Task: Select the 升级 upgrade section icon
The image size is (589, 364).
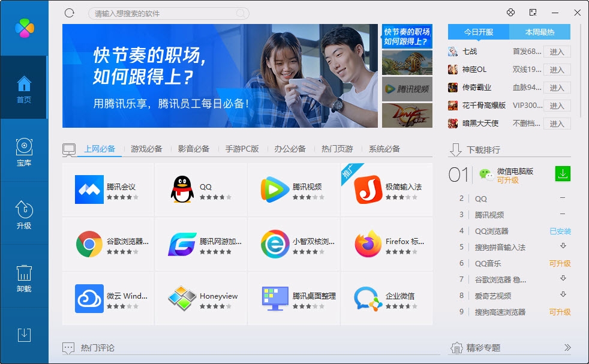Action: (x=25, y=215)
